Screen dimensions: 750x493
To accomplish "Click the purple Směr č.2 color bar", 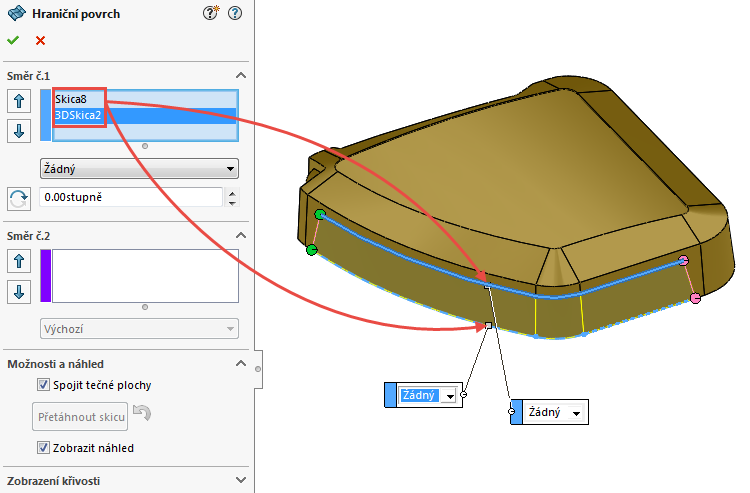I will pyautogui.click(x=45, y=276).
